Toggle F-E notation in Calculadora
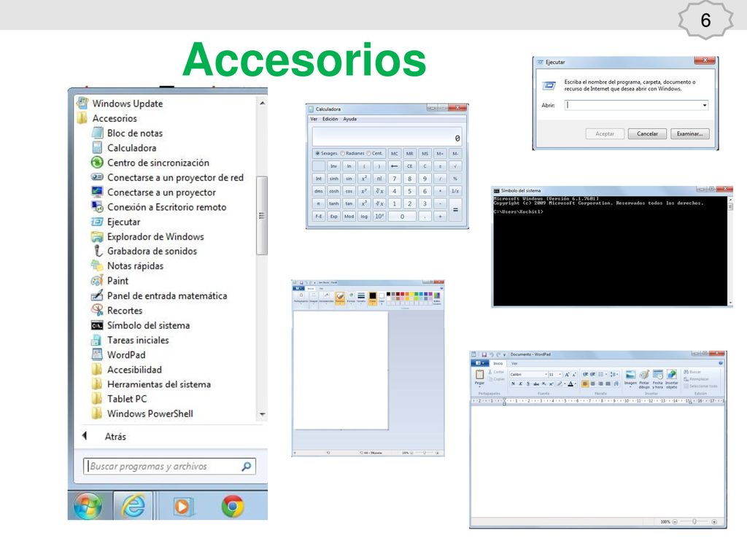 [x=319, y=216]
